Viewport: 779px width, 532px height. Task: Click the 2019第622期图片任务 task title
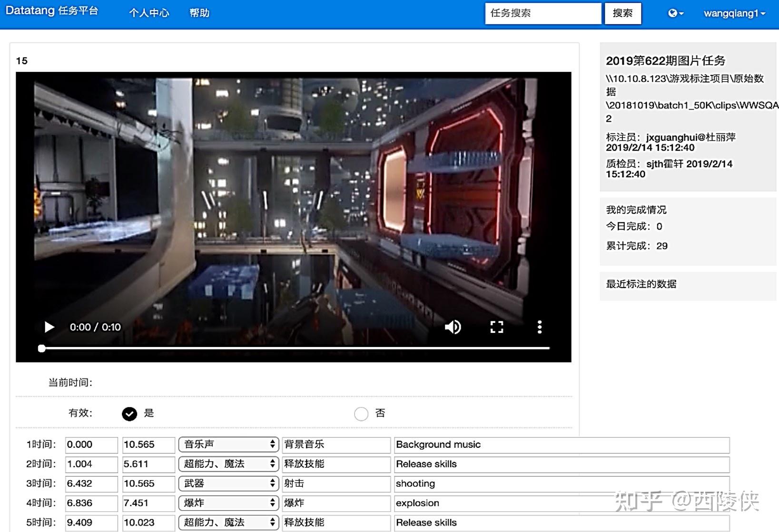(x=665, y=61)
